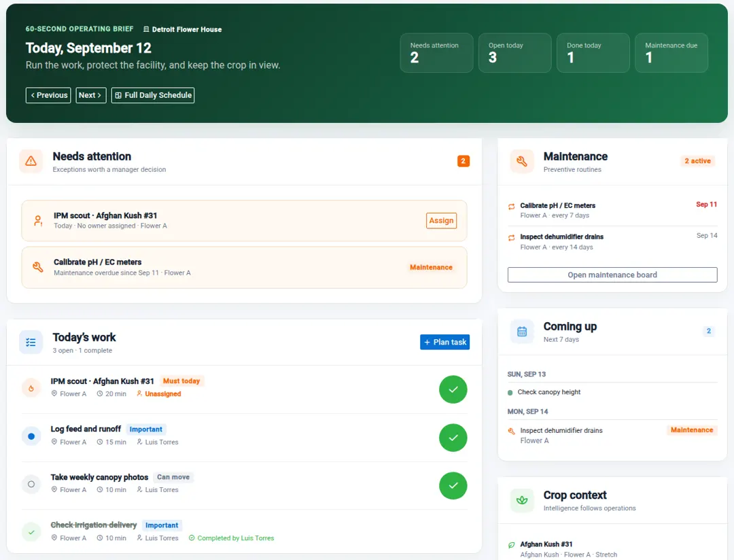This screenshot has width=734, height=560.
Task: Click 'Maintenance overdue since Sep 11 · Flower A' text
Action: point(122,273)
